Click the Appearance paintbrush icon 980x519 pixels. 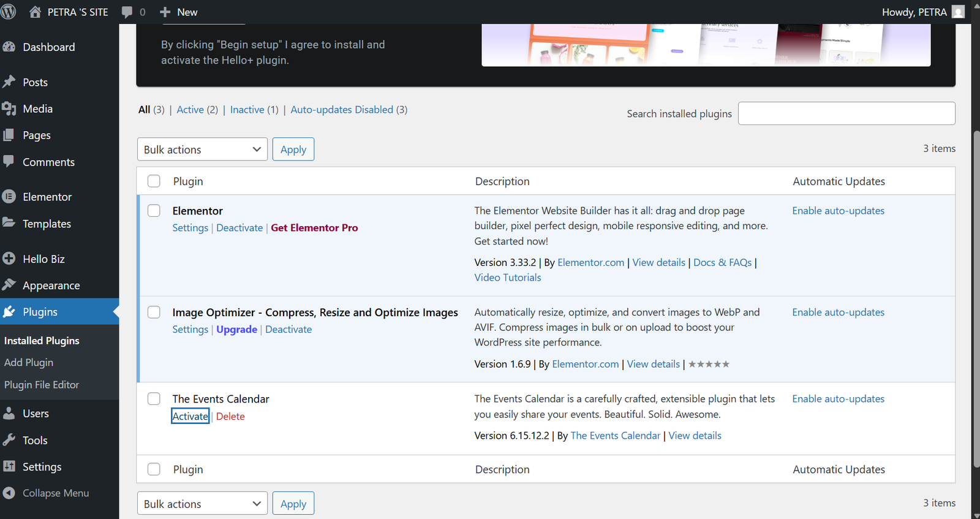click(x=9, y=285)
